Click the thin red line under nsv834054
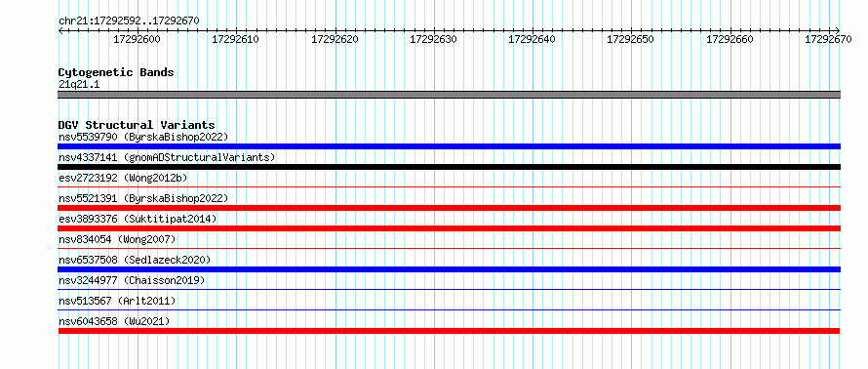 pos(449,249)
